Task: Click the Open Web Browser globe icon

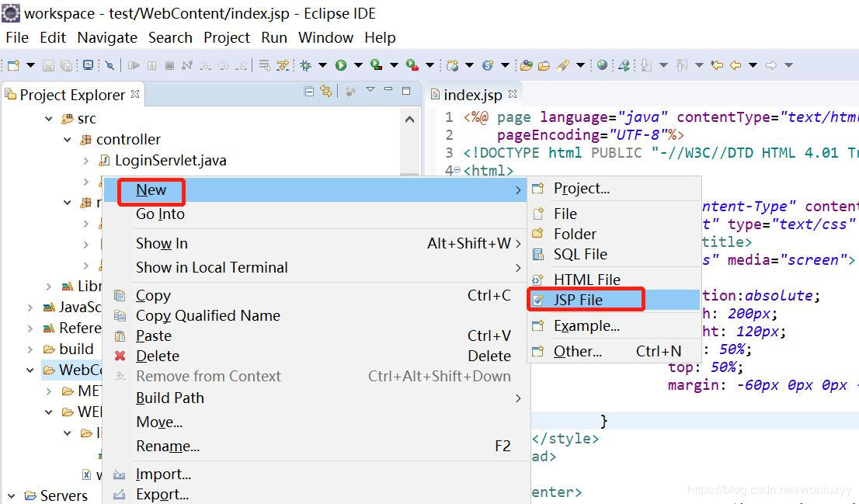Action: pyautogui.click(x=602, y=65)
